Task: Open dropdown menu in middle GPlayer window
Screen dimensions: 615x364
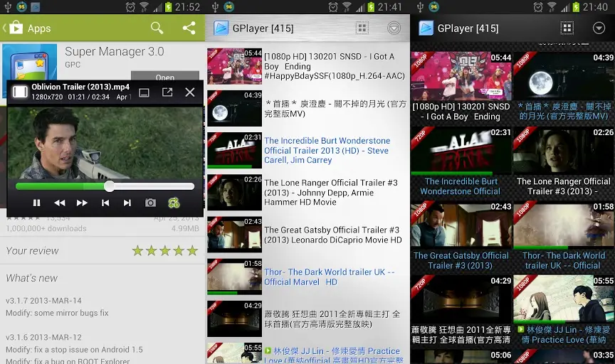Action: (x=394, y=28)
